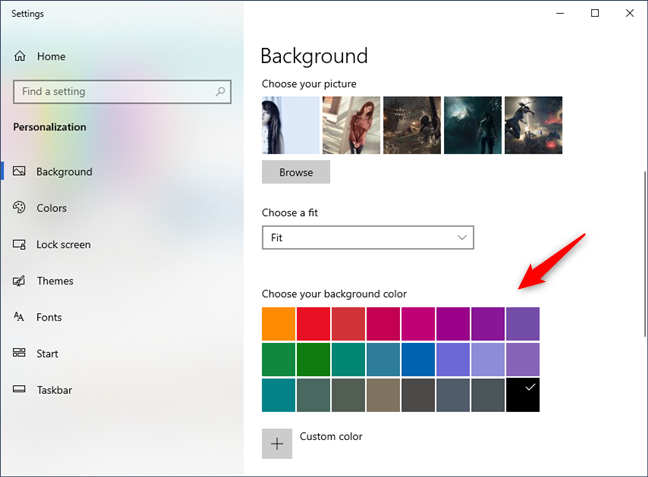Screen dimensions: 648x477
Task: Click the Home icon in sidebar
Action: [19, 57]
